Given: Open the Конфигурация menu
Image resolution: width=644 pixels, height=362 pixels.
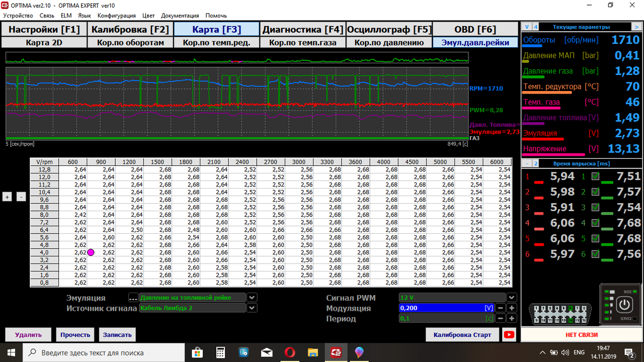Looking at the screenshot, I should (117, 16).
